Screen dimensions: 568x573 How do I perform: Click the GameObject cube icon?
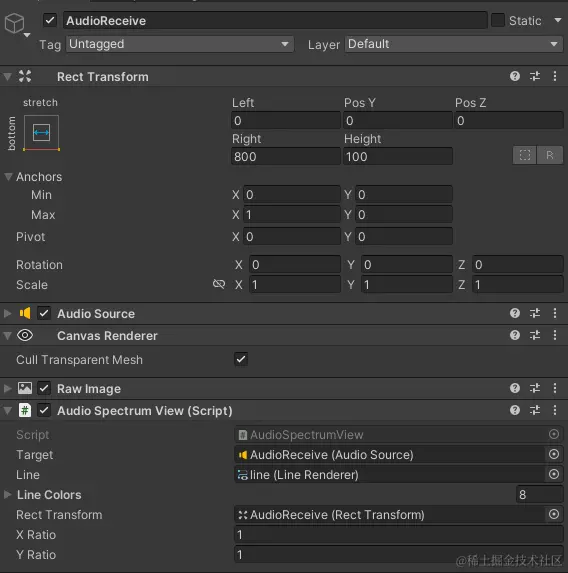coord(15,23)
